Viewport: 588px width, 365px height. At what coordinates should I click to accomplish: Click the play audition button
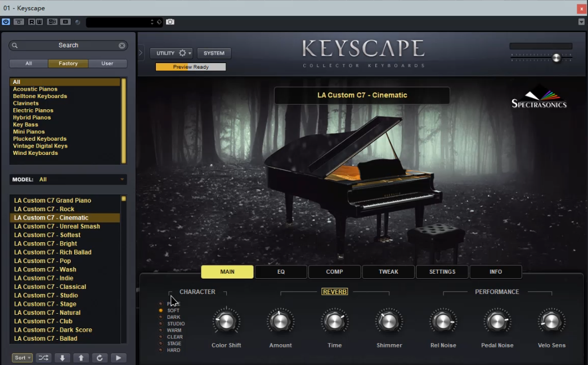pos(118,358)
